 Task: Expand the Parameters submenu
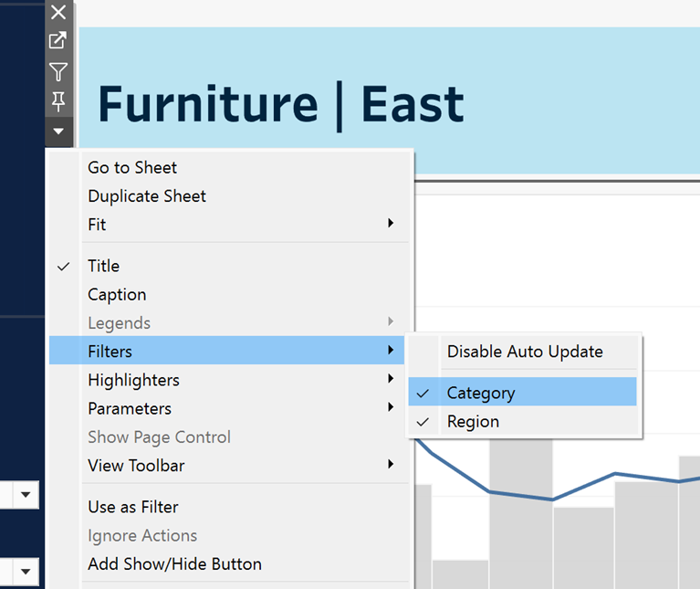coord(130,408)
